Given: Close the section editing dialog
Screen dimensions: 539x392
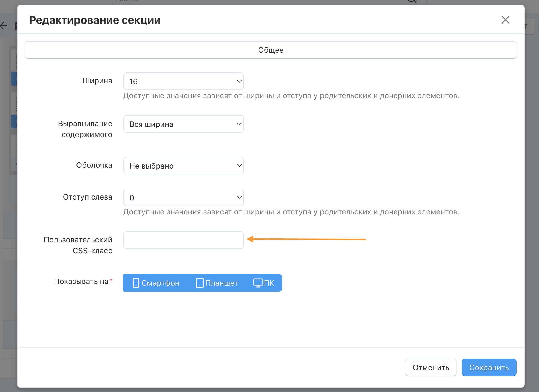Looking at the screenshot, I should [505, 20].
